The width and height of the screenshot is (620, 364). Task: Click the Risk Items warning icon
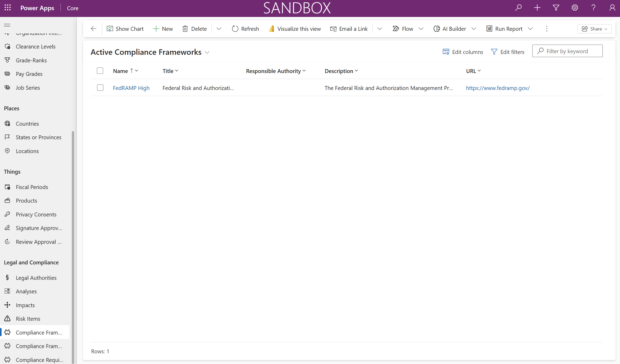pos(7,318)
